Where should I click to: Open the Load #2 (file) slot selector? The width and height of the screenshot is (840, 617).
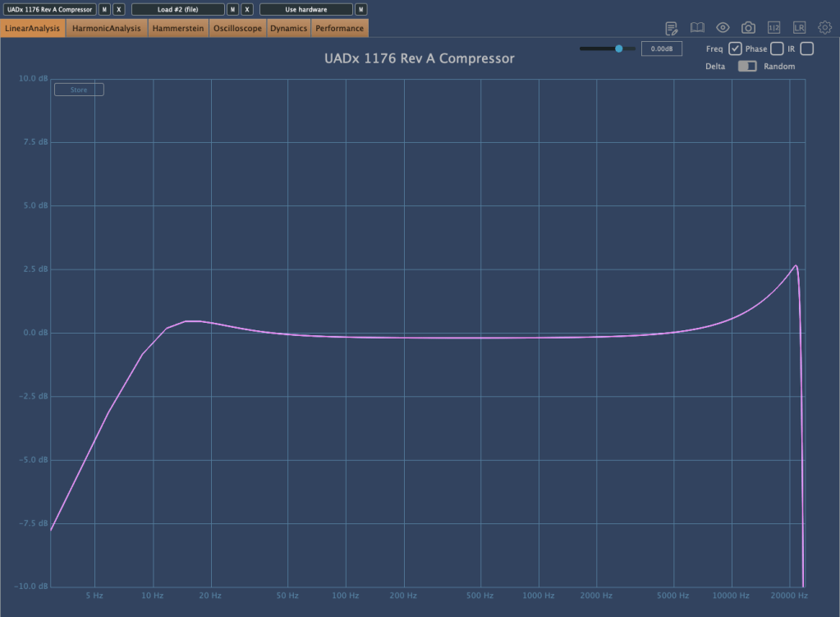coord(177,10)
